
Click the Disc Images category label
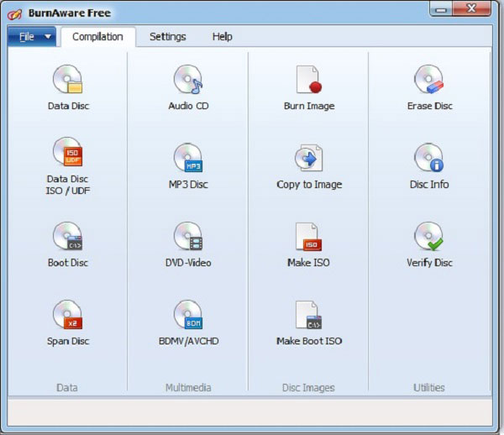(308, 388)
